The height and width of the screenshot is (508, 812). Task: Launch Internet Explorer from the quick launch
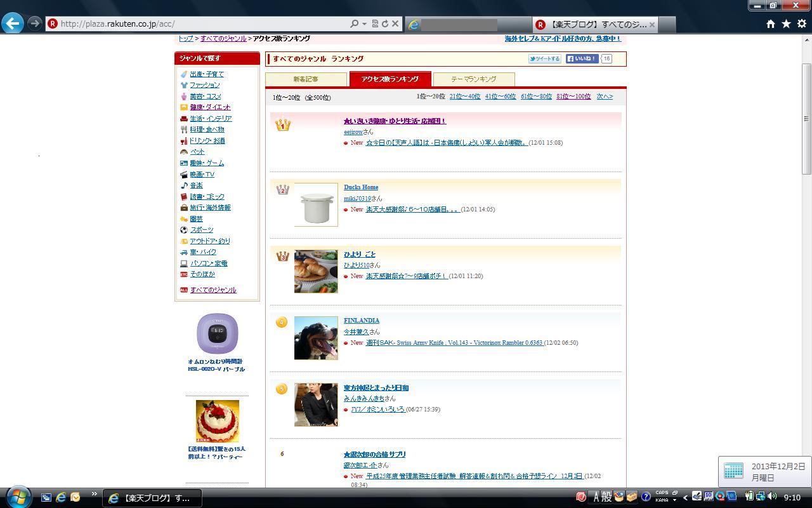[61, 497]
